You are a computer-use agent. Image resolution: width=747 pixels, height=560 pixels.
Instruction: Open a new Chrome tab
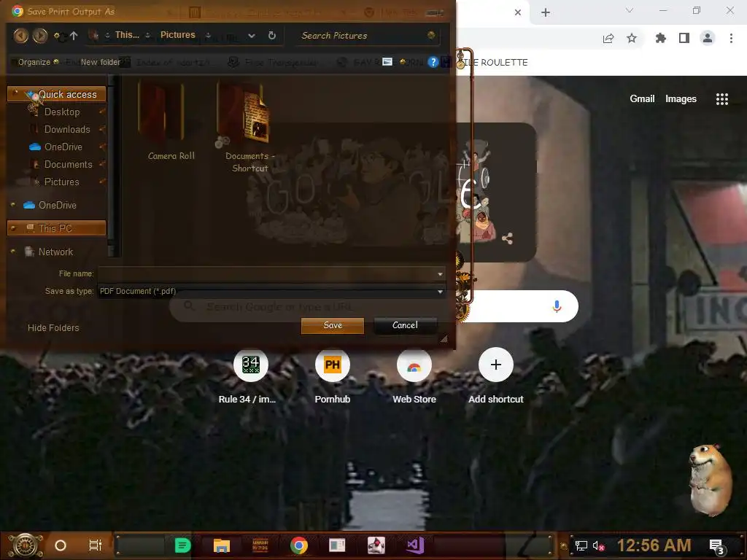(546, 12)
